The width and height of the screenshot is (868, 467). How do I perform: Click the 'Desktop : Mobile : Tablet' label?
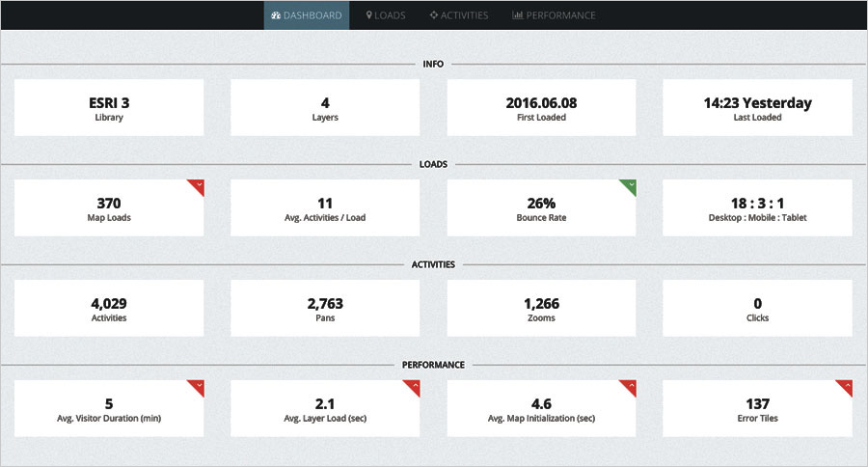click(757, 218)
